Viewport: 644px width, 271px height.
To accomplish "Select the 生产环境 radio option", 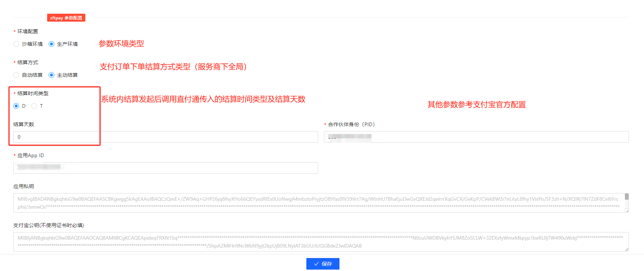I will 51,44.
